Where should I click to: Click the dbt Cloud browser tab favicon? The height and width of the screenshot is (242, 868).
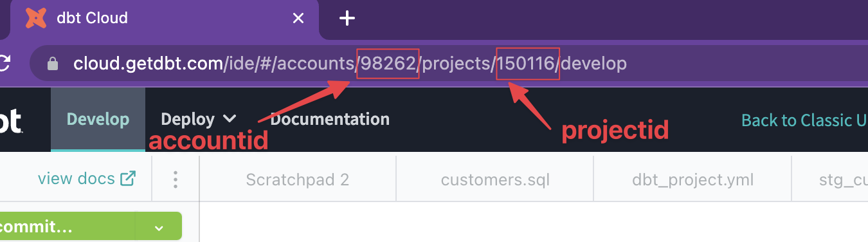(36, 18)
